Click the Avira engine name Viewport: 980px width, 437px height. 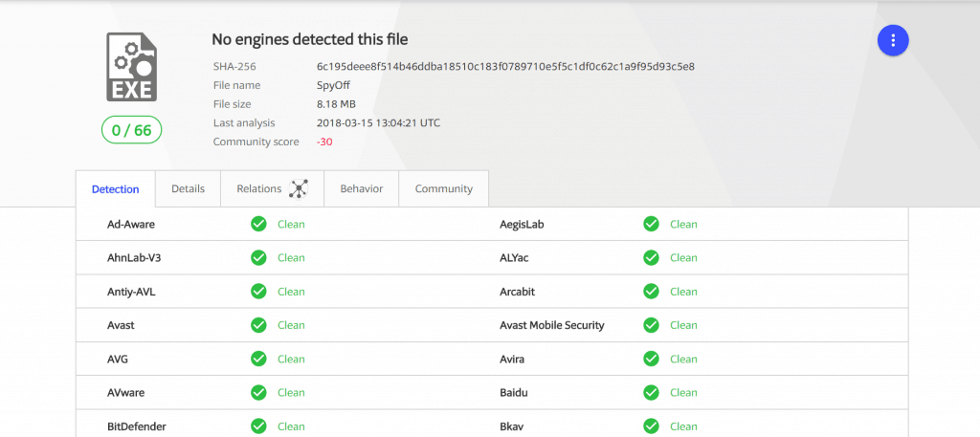click(512, 359)
